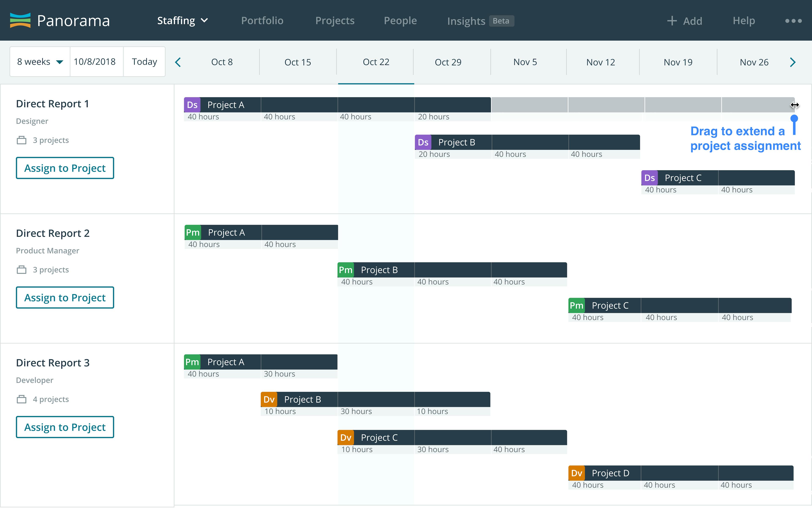Click the Beta badge next to Insights
The width and height of the screenshot is (812, 508).
pyautogui.click(x=501, y=21)
